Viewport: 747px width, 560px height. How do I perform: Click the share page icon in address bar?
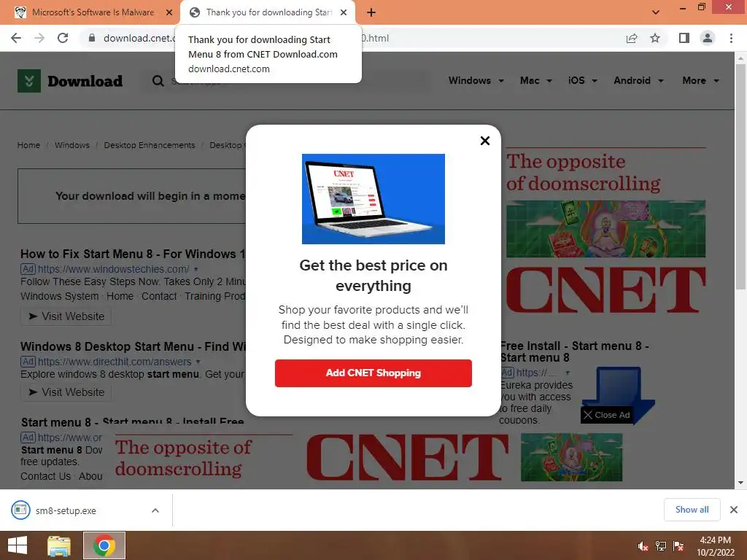(x=632, y=38)
